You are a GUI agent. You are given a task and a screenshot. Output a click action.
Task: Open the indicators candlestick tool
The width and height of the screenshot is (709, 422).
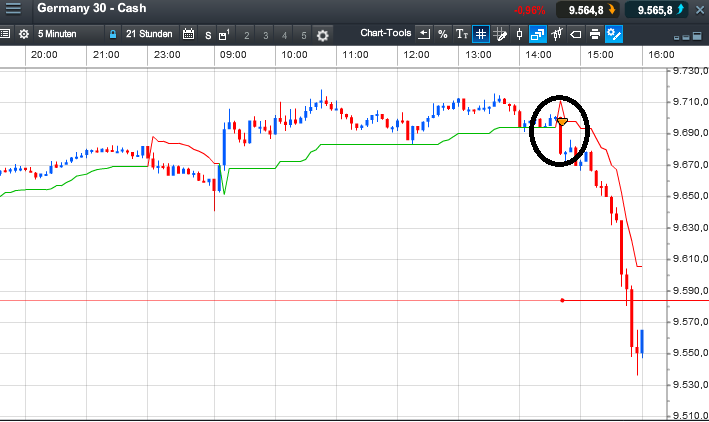[x=557, y=34]
